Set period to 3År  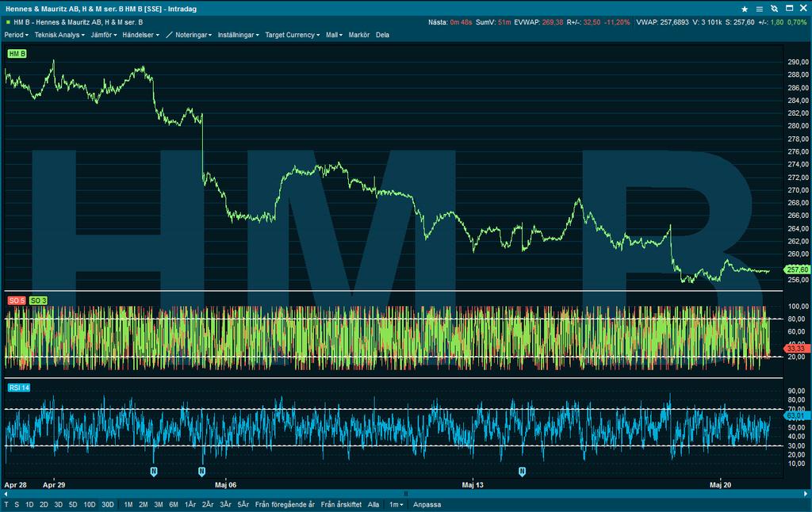(x=225, y=504)
